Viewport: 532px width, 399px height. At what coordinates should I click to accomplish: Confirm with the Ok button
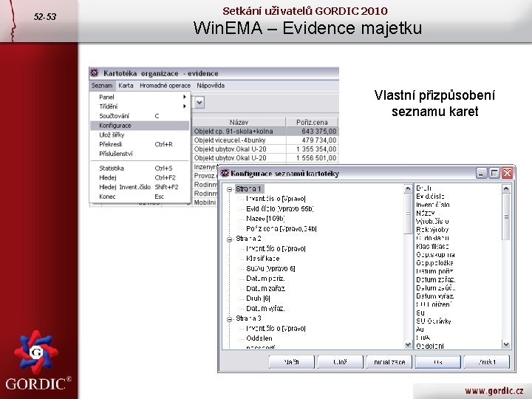click(x=438, y=362)
